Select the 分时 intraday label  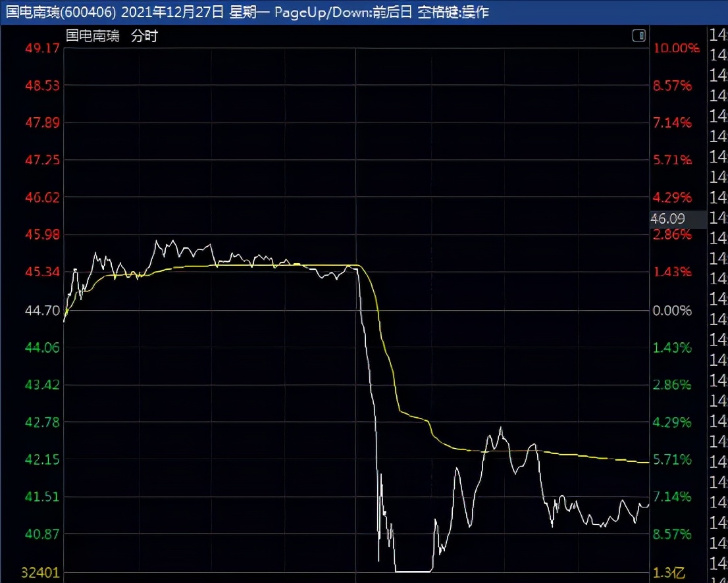pos(144,36)
